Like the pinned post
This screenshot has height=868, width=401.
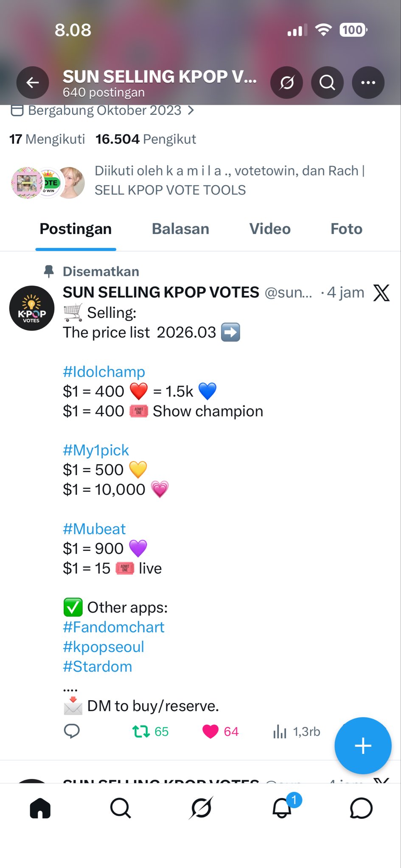click(210, 732)
